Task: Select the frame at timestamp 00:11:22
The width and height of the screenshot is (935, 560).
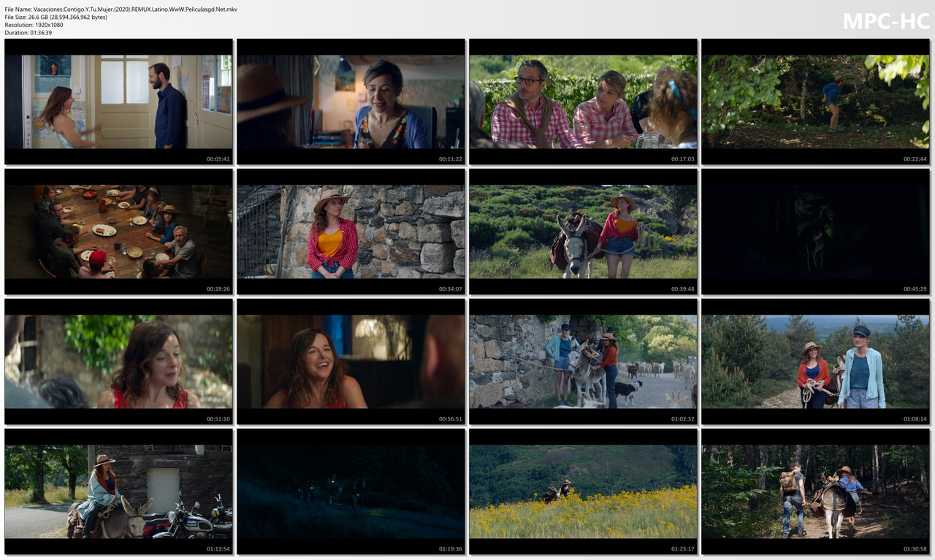Action: point(351,101)
